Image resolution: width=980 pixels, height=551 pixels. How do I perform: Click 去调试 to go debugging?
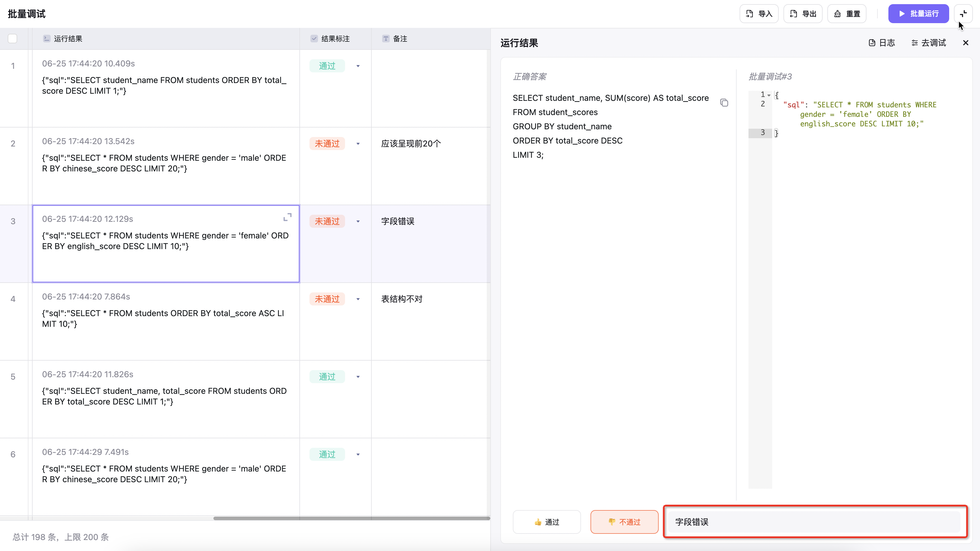pyautogui.click(x=929, y=43)
